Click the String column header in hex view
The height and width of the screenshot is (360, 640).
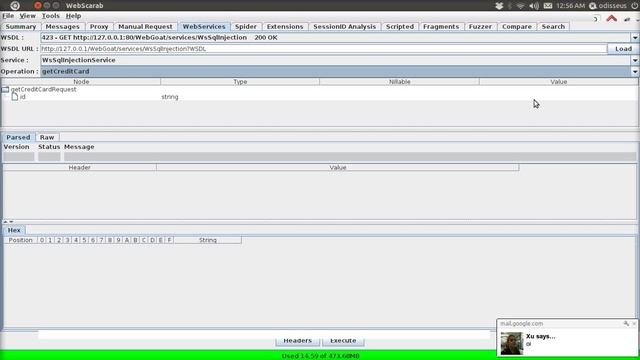tap(208, 240)
